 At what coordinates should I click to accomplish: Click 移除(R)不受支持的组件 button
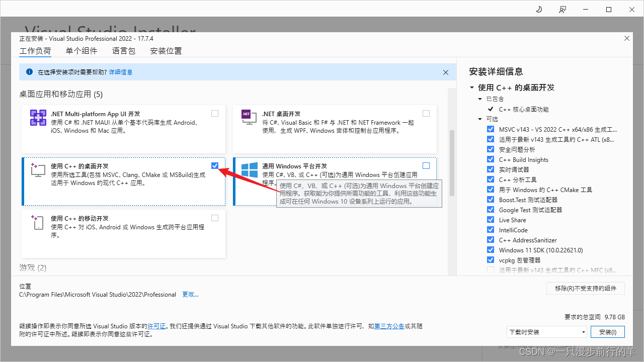tap(586, 288)
